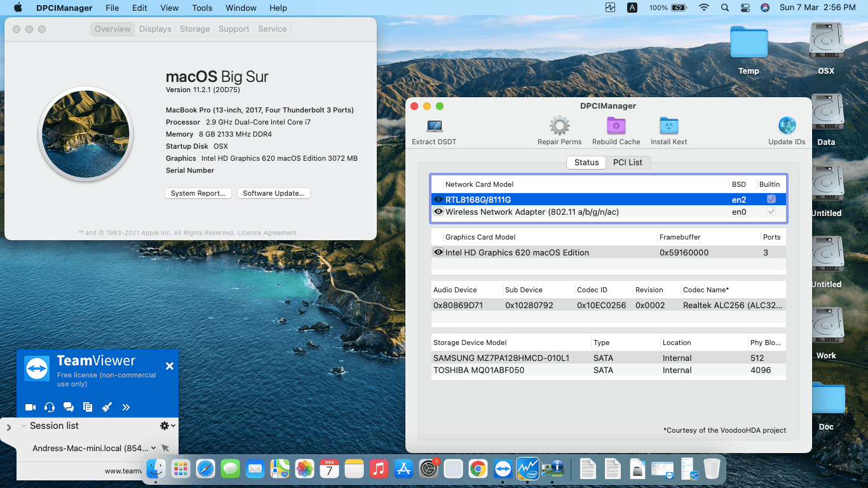Open App Store in the Dock
Image resolution: width=868 pixels, height=488 pixels.
click(x=404, y=470)
